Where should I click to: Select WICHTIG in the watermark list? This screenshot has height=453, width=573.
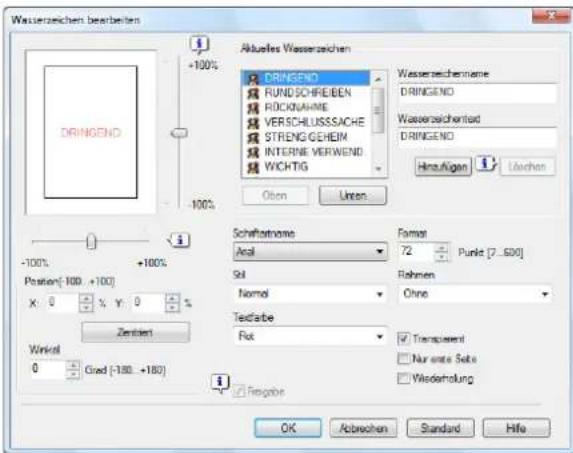[x=306, y=167]
